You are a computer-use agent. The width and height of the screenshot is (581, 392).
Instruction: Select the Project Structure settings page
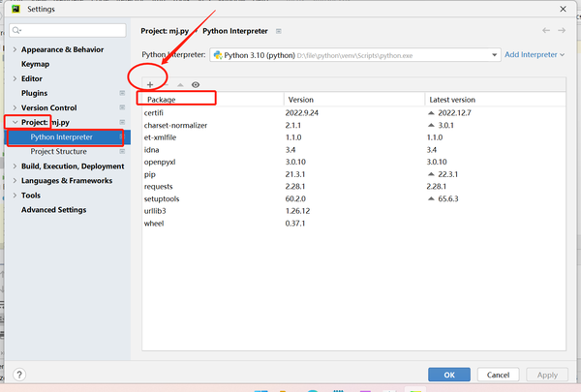click(x=58, y=152)
